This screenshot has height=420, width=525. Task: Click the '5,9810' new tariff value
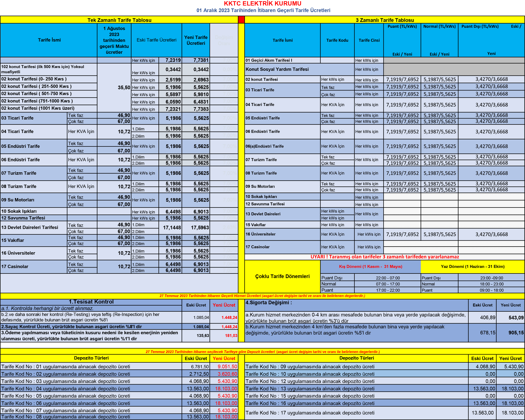[x=196, y=94]
